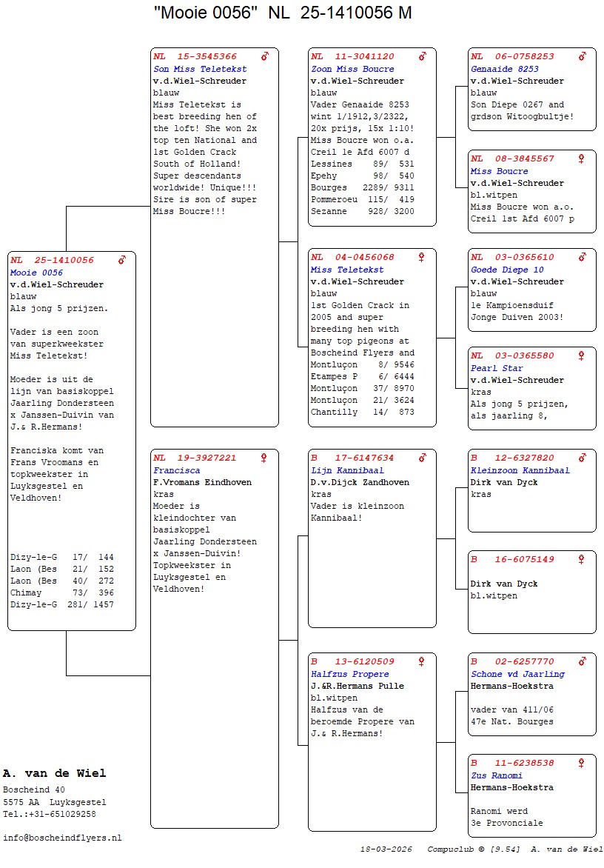Select the female symbol next to NL 04-0456068
The height and width of the screenshot is (868, 604).
pyautogui.click(x=422, y=257)
